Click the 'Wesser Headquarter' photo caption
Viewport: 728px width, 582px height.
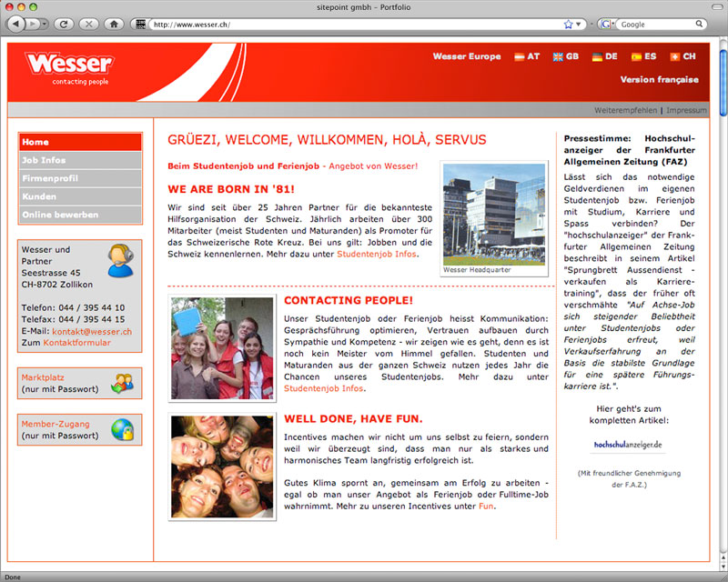tap(477, 270)
